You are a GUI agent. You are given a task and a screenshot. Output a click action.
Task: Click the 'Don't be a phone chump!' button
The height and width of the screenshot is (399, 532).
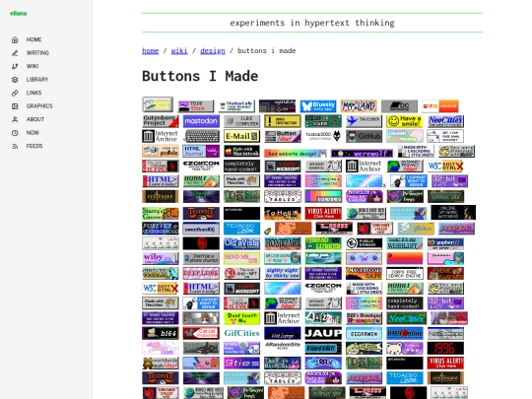201,258
